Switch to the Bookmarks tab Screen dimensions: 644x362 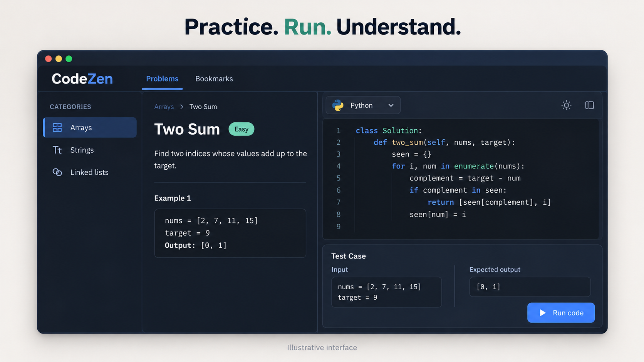[214, 79]
